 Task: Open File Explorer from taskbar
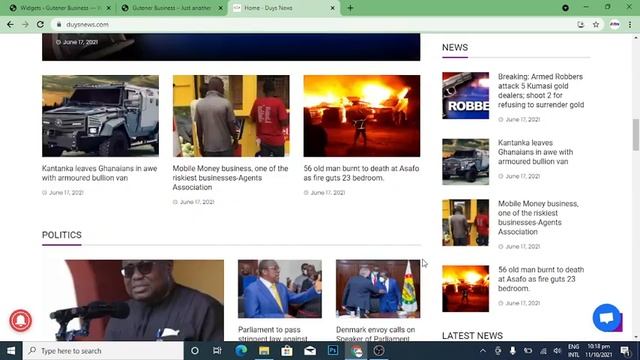click(264, 351)
